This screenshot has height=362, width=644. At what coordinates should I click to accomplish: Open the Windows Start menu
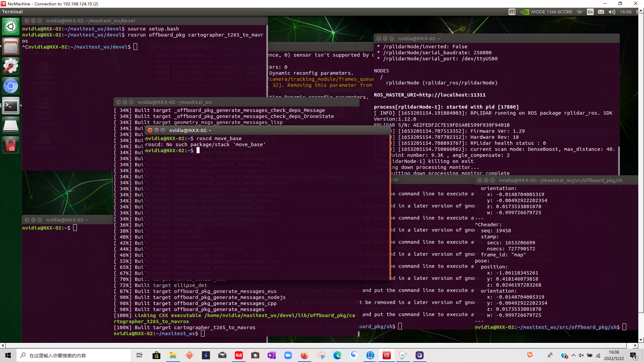pos(8,355)
